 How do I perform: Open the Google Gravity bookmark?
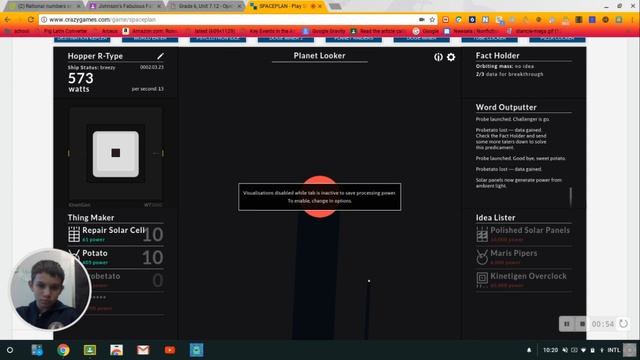click(x=324, y=31)
